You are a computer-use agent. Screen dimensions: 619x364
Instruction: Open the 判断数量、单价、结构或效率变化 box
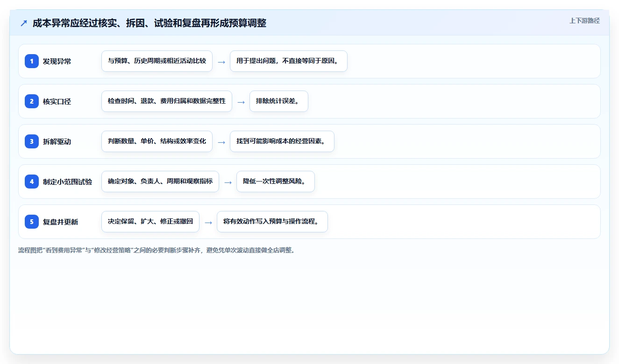click(x=157, y=141)
